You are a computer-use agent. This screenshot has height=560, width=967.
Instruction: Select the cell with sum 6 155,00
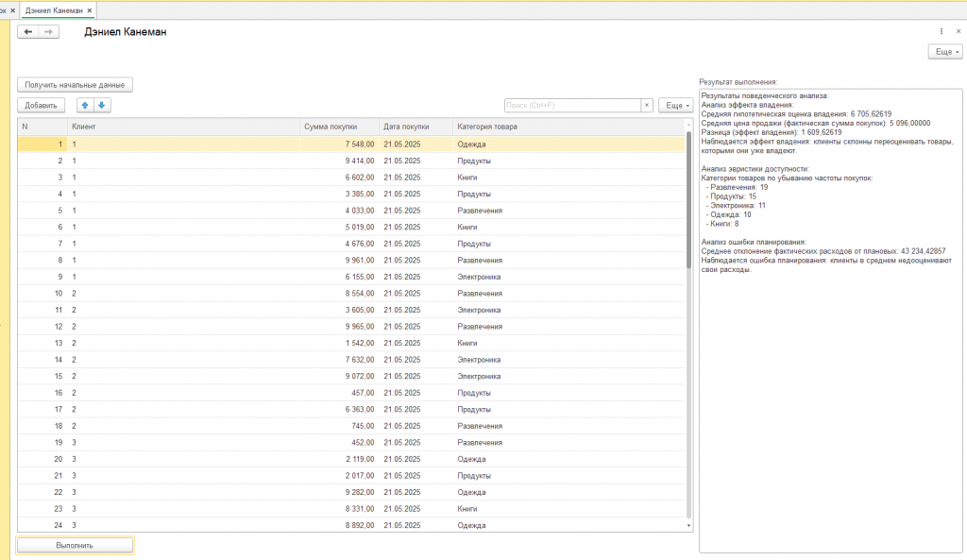(339, 277)
